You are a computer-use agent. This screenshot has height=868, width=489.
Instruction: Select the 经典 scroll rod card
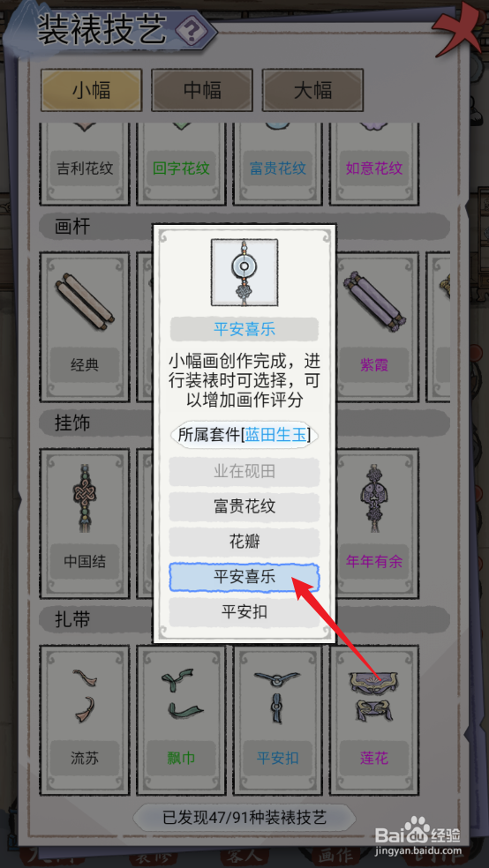[84, 327]
